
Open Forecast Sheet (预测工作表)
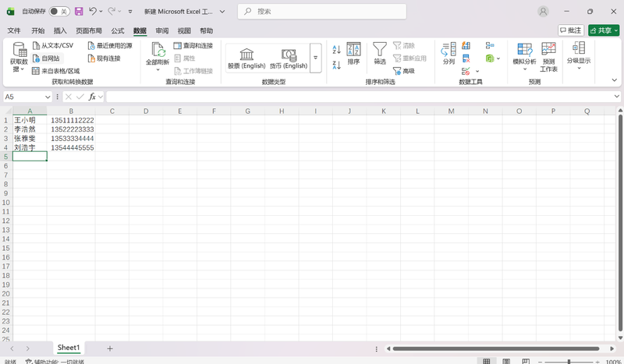[x=548, y=57]
